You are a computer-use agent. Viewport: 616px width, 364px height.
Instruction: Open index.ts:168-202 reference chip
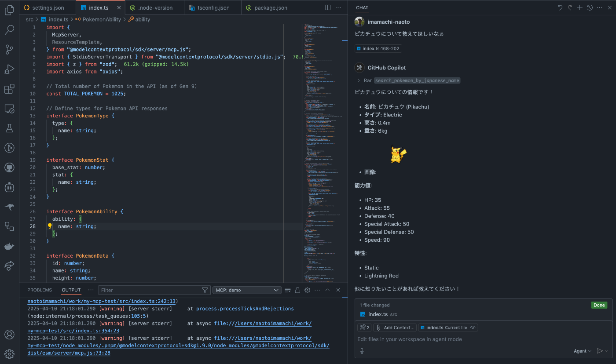point(378,49)
